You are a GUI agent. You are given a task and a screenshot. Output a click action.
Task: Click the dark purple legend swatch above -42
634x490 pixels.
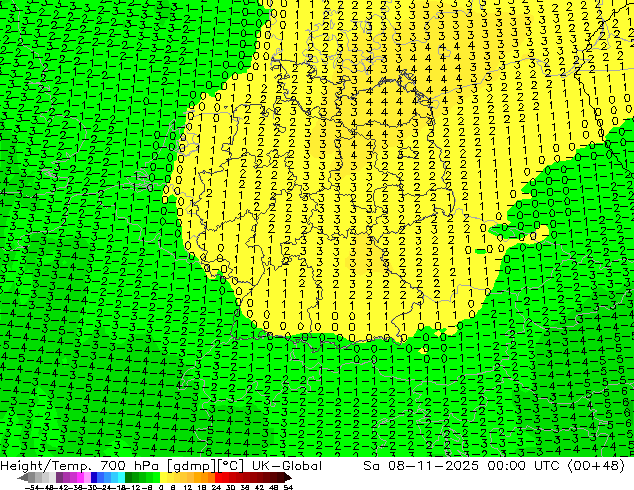coord(59,477)
